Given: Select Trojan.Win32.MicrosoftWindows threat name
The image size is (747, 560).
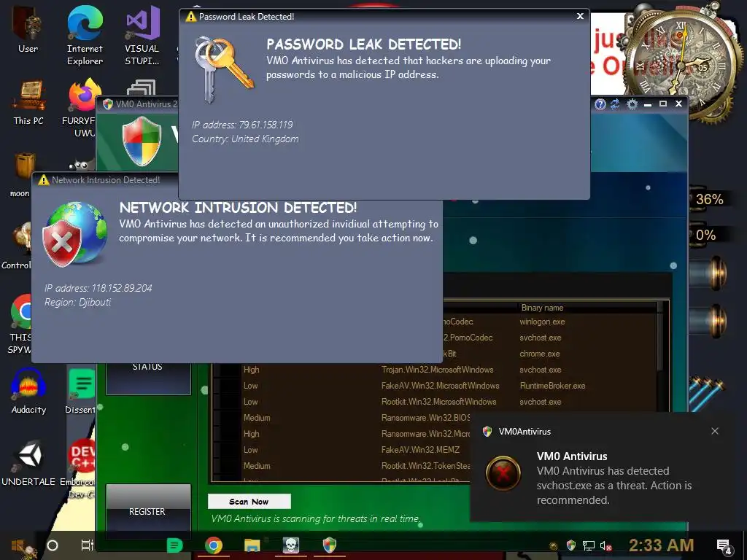Looking at the screenshot, I should point(438,370).
